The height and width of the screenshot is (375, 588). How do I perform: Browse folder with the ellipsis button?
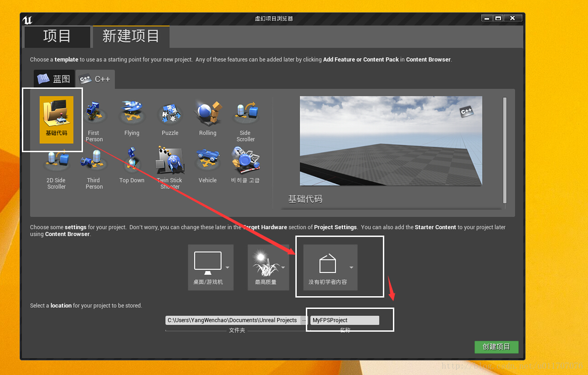click(x=304, y=320)
